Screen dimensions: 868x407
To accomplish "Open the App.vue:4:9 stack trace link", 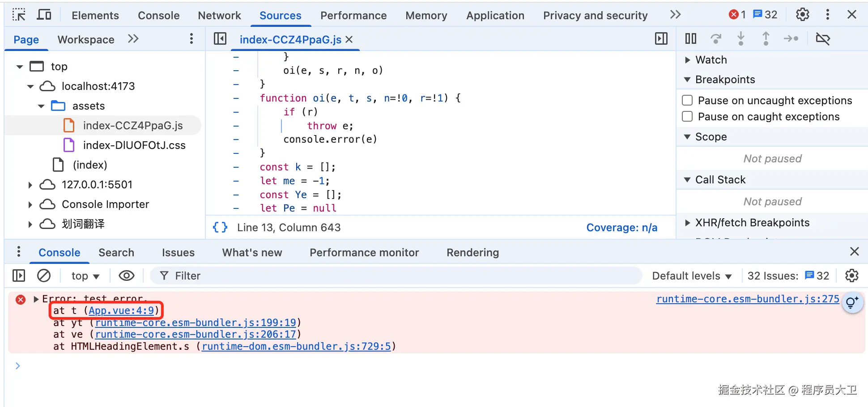I will (x=121, y=310).
